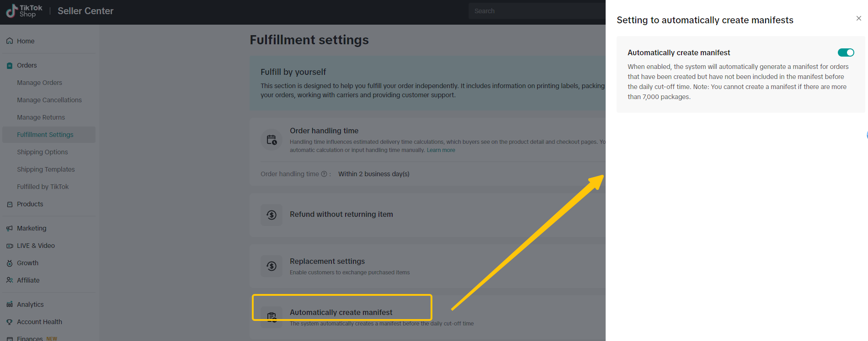Screen dimensions: 868x341
Task: Click the Analytics chart icon
Action: click(x=10, y=304)
